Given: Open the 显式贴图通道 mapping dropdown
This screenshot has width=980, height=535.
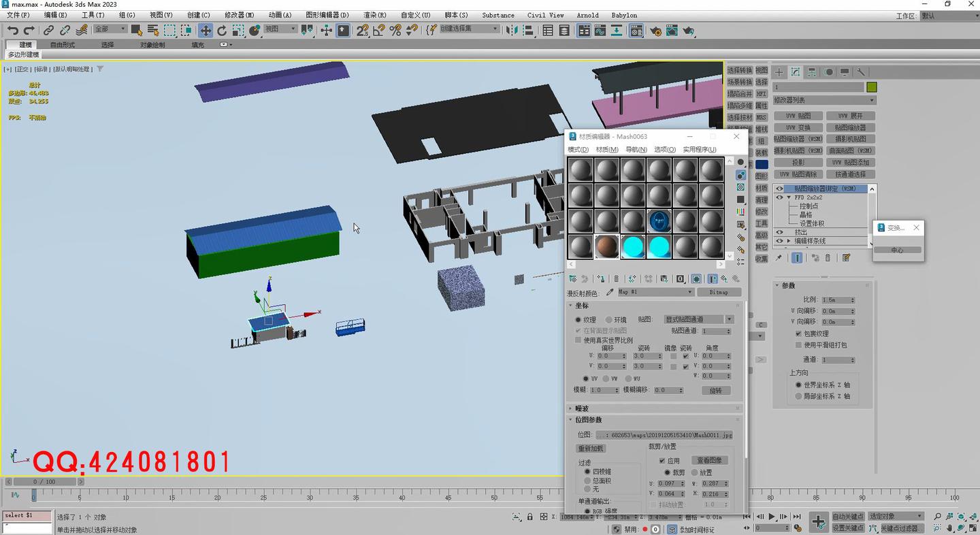Looking at the screenshot, I should point(699,319).
